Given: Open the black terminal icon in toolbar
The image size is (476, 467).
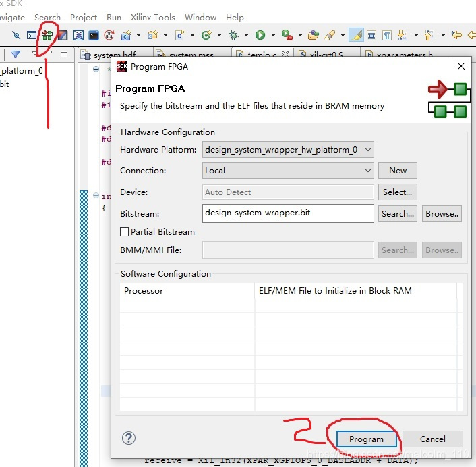Looking at the screenshot, I should pos(94,36).
